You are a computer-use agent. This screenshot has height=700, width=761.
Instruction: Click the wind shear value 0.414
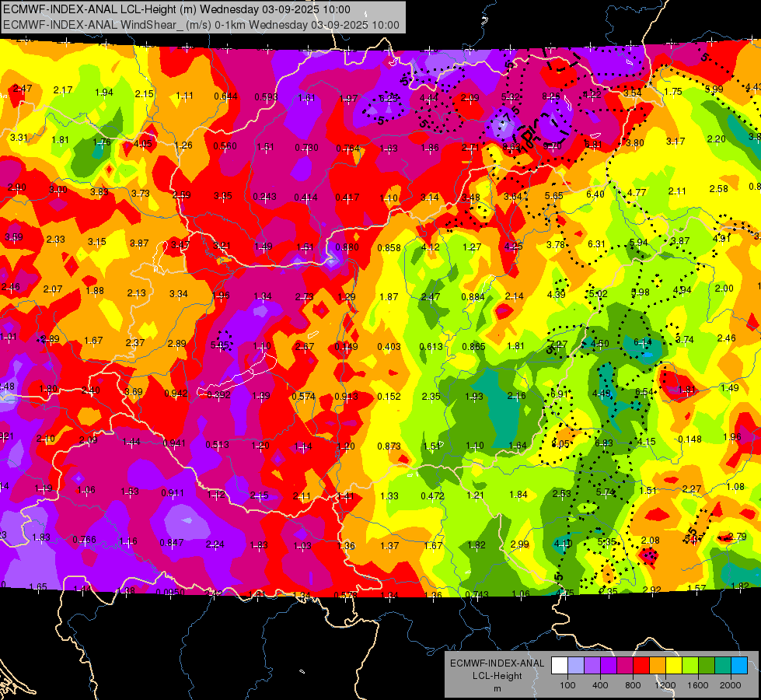click(x=305, y=198)
